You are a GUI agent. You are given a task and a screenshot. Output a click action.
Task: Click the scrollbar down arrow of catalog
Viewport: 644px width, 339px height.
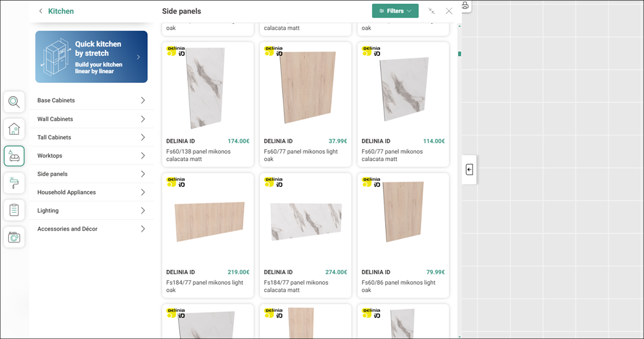pyautogui.click(x=459, y=337)
